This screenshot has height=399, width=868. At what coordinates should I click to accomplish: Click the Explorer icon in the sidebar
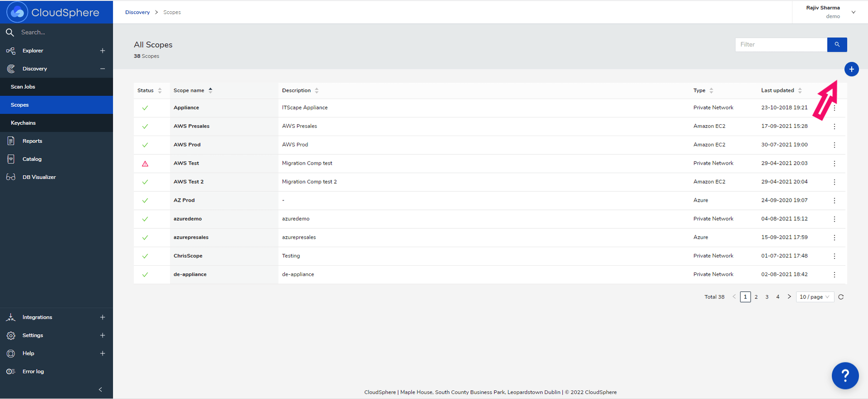(x=11, y=51)
